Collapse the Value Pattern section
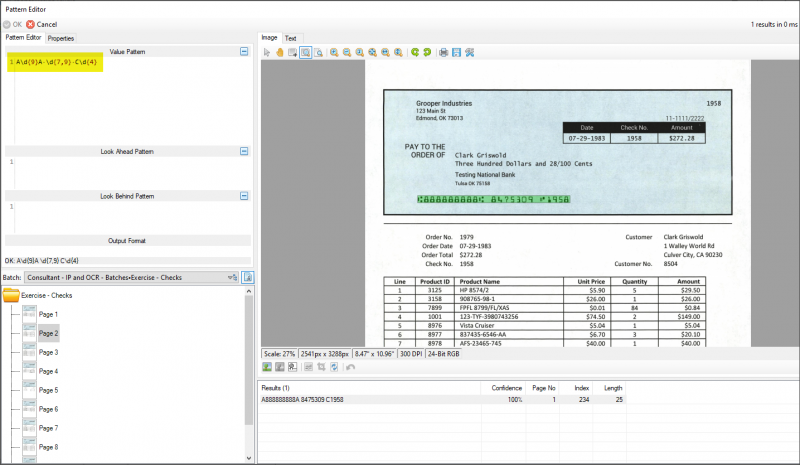 click(244, 51)
